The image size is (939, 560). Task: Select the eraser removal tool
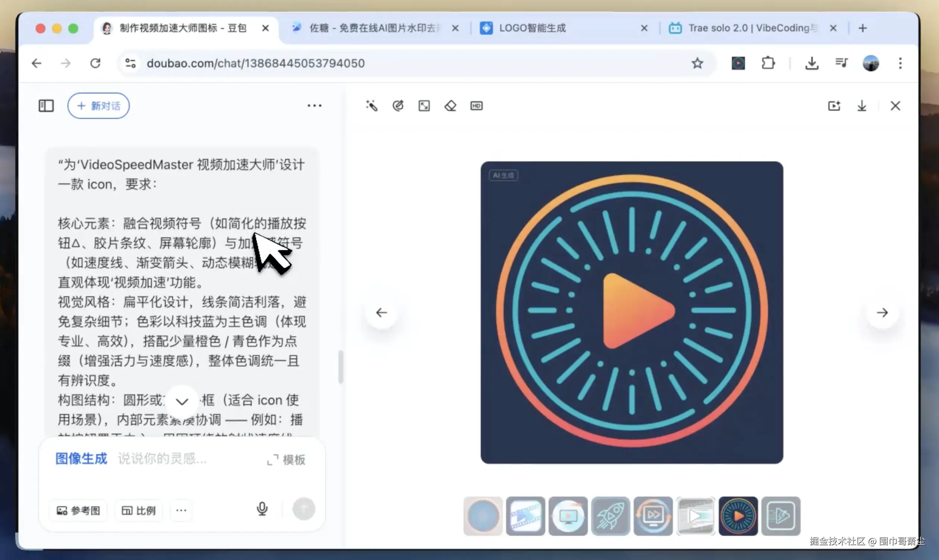(x=450, y=106)
